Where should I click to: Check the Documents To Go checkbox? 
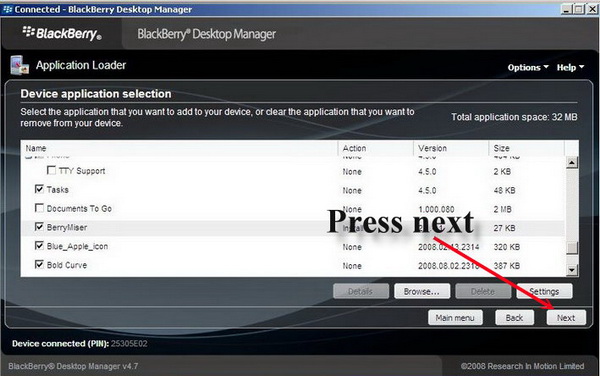coord(39,208)
